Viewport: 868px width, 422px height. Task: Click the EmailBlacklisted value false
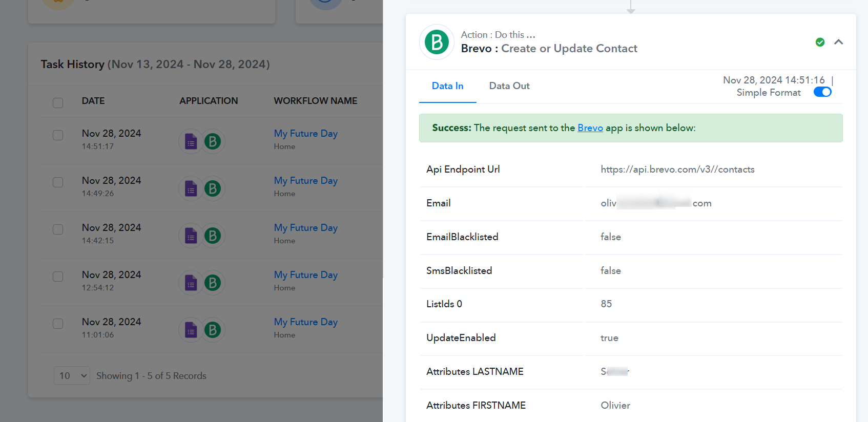(611, 237)
